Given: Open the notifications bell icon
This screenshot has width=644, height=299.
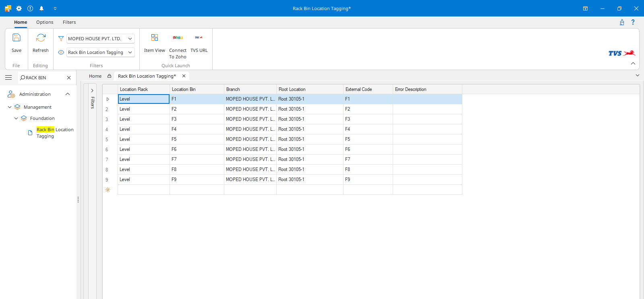Looking at the screenshot, I should point(41,8).
